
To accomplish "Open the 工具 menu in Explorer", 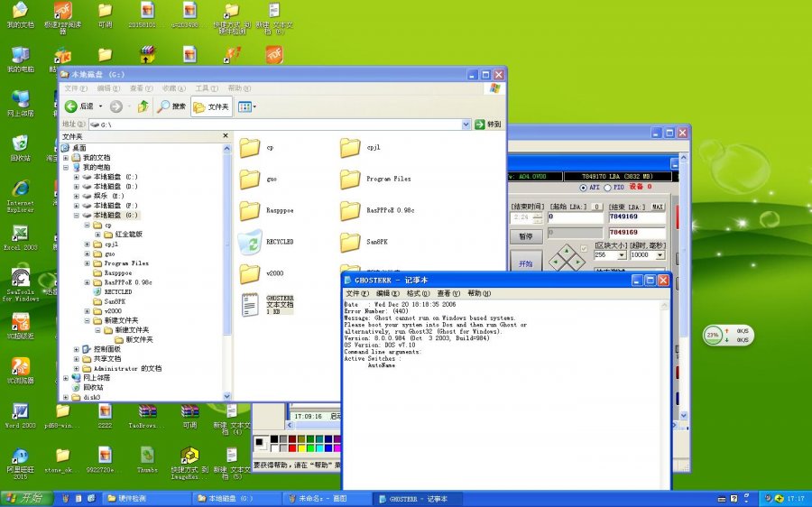I will (207, 88).
